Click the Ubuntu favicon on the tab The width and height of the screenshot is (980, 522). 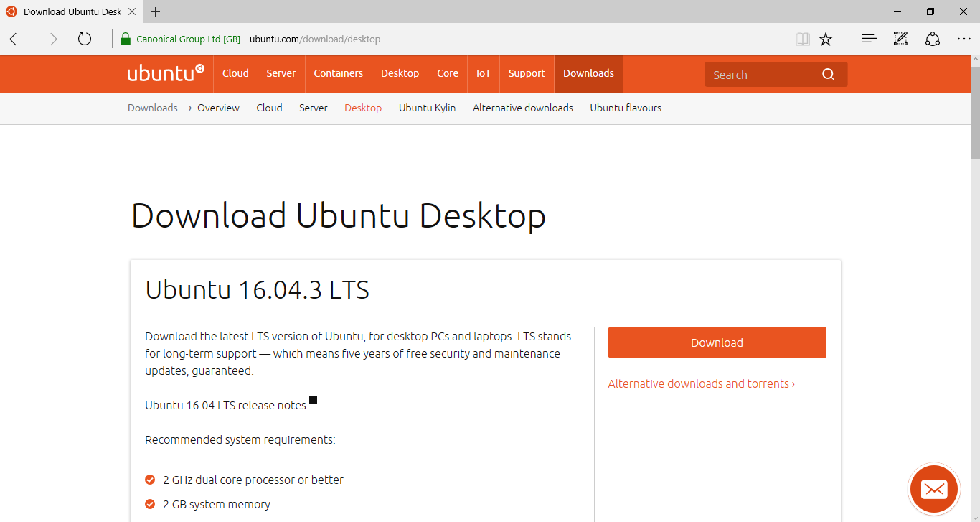coord(11,11)
